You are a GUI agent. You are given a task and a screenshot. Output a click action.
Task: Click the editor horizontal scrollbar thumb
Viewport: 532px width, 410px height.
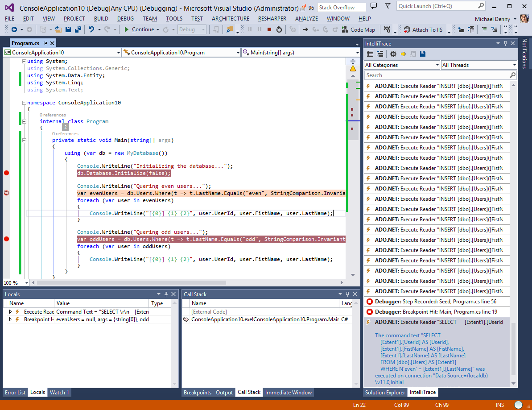(x=131, y=282)
